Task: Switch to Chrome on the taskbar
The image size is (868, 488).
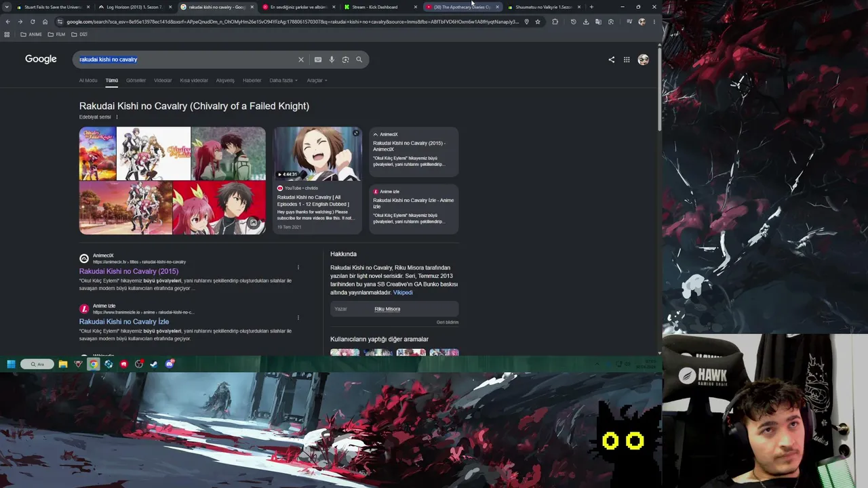Action: coord(94,364)
